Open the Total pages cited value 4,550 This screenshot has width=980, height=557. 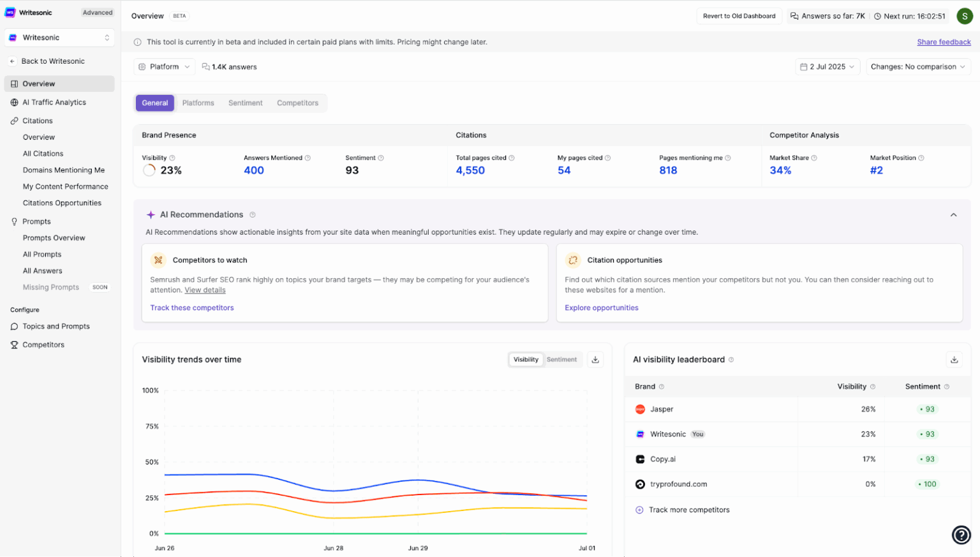pyautogui.click(x=470, y=170)
